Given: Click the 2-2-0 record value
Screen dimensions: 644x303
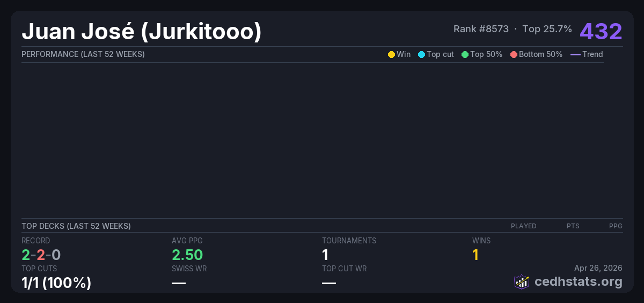Looking at the screenshot, I should coord(41,255).
